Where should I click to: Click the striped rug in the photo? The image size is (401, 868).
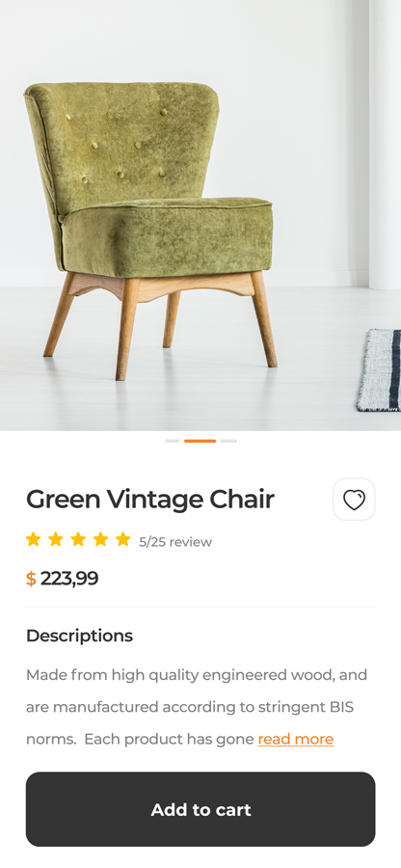pyautogui.click(x=380, y=369)
